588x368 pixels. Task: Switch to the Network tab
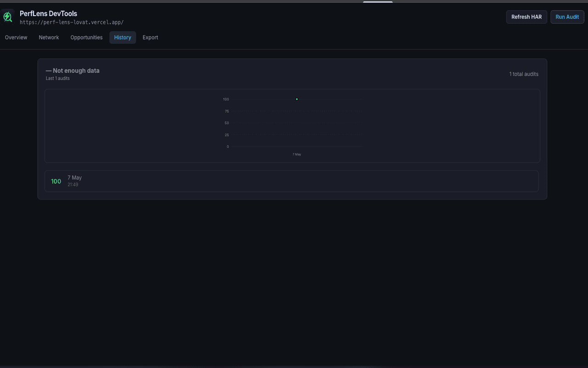49,38
